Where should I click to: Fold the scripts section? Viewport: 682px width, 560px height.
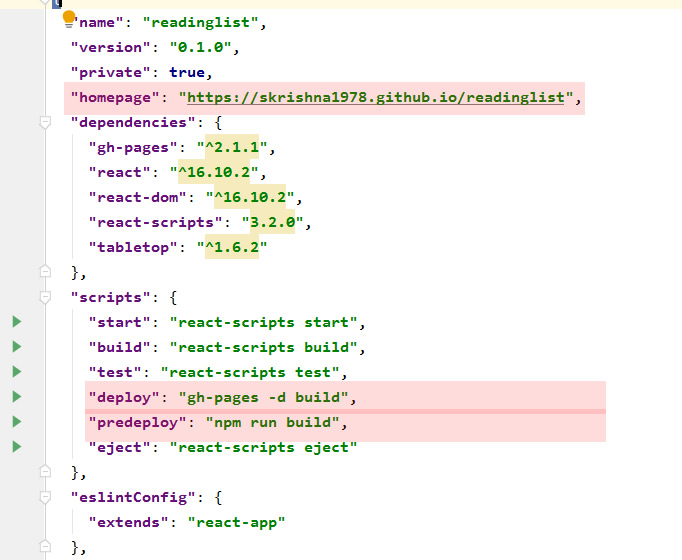[x=44, y=297]
